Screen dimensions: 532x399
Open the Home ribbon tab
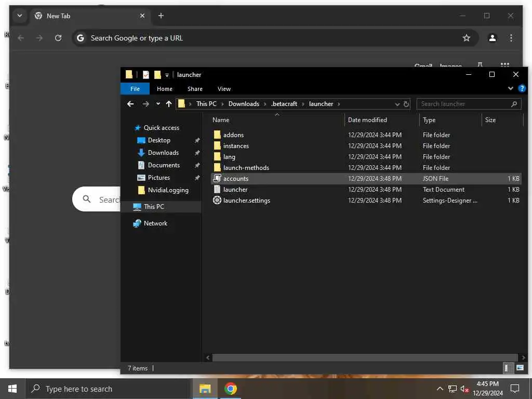coord(165,89)
